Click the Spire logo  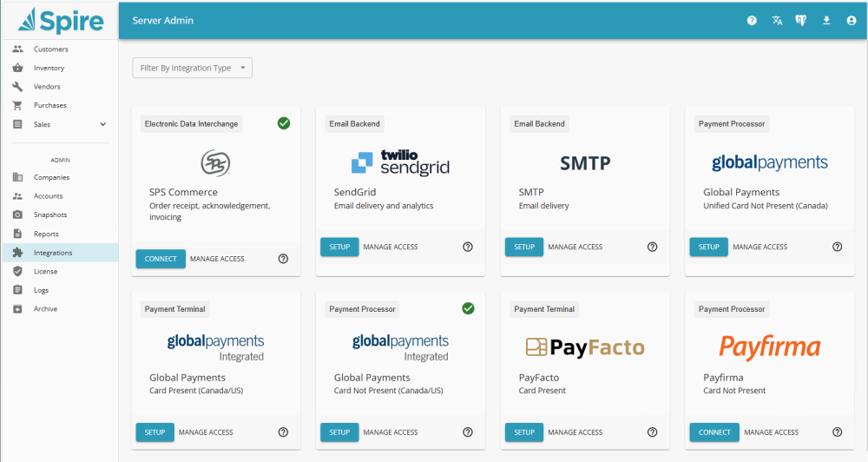click(61, 21)
